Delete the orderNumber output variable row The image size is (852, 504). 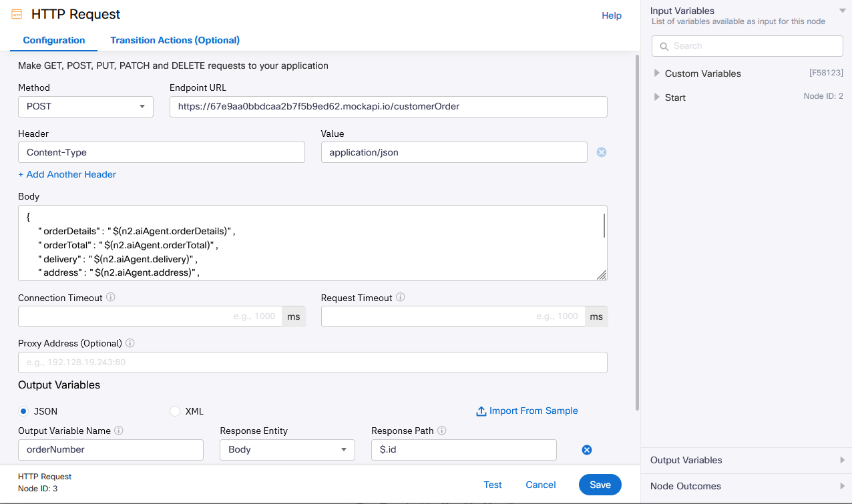tap(587, 450)
